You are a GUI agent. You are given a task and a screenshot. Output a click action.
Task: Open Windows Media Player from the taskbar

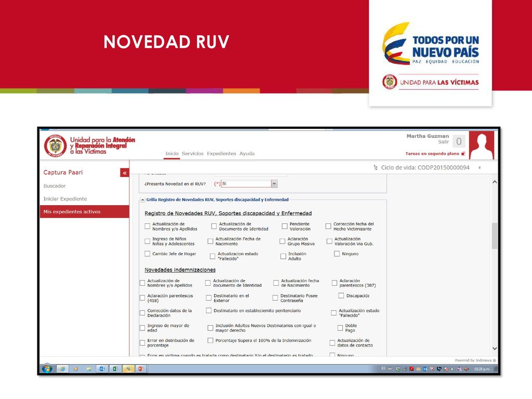[76, 369]
